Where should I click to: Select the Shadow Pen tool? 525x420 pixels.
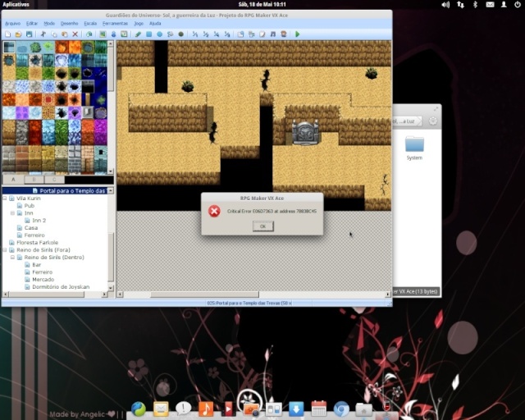click(x=181, y=34)
